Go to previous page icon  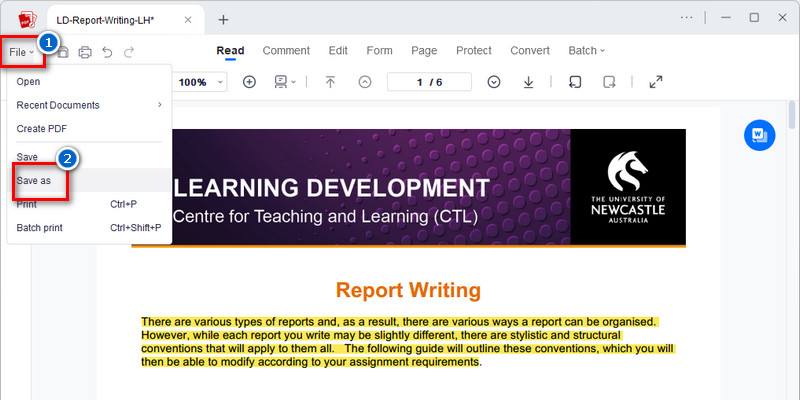tap(365, 82)
